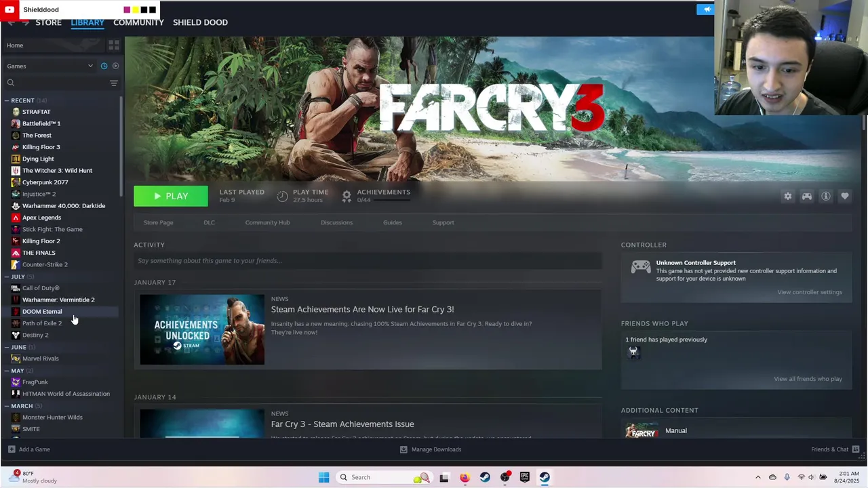Open the Community Hub tab
The image size is (868, 488).
coord(267,222)
